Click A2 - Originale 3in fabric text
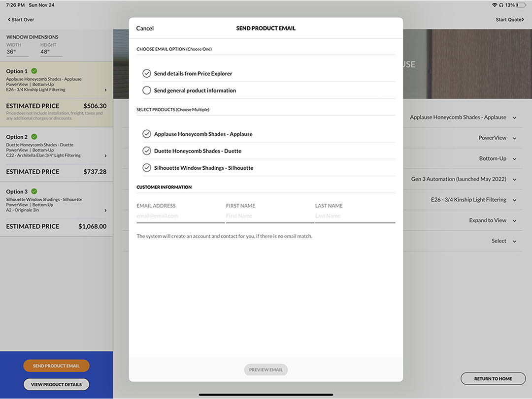The height and width of the screenshot is (399, 532). (22, 210)
